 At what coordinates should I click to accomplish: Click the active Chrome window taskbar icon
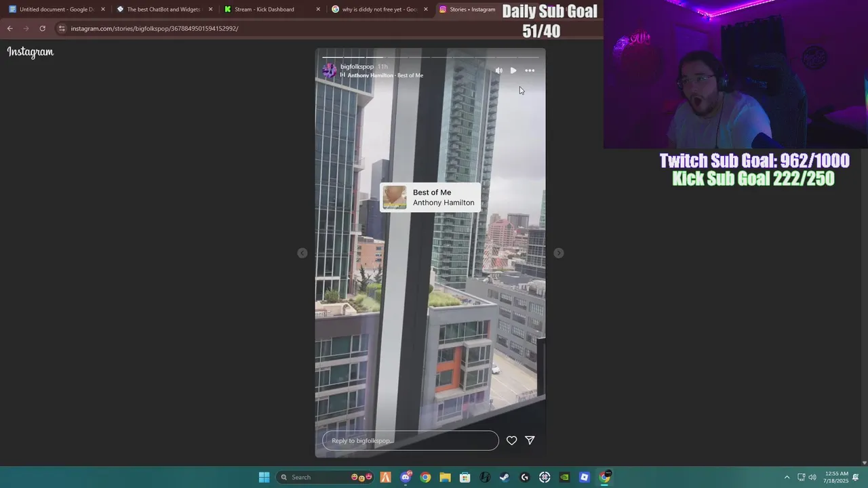pos(604,477)
